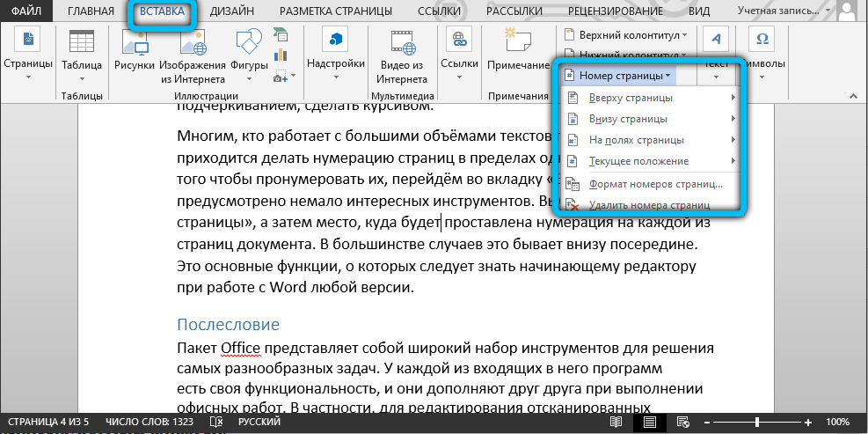Expand the Страницы dropdown arrow
This screenshot has width=868, height=434.
pos(29,77)
